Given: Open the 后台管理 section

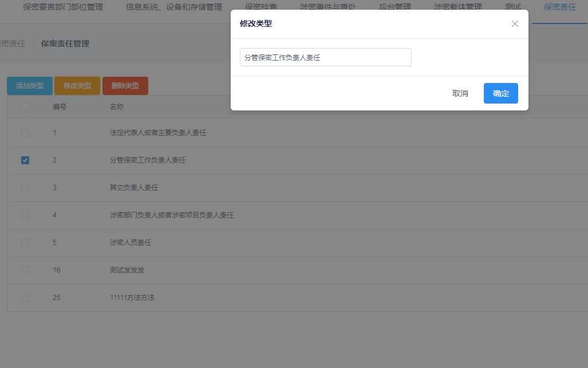Looking at the screenshot, I should pos(394,7).
